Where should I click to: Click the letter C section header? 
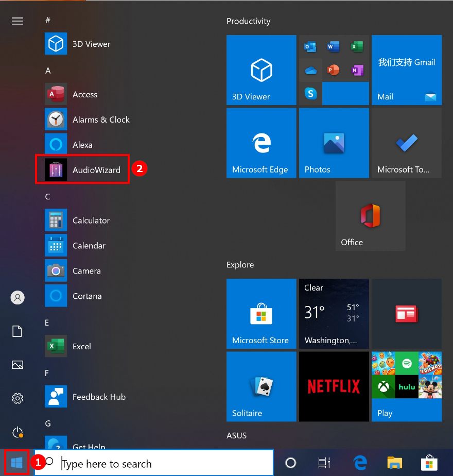pos(48,197)
